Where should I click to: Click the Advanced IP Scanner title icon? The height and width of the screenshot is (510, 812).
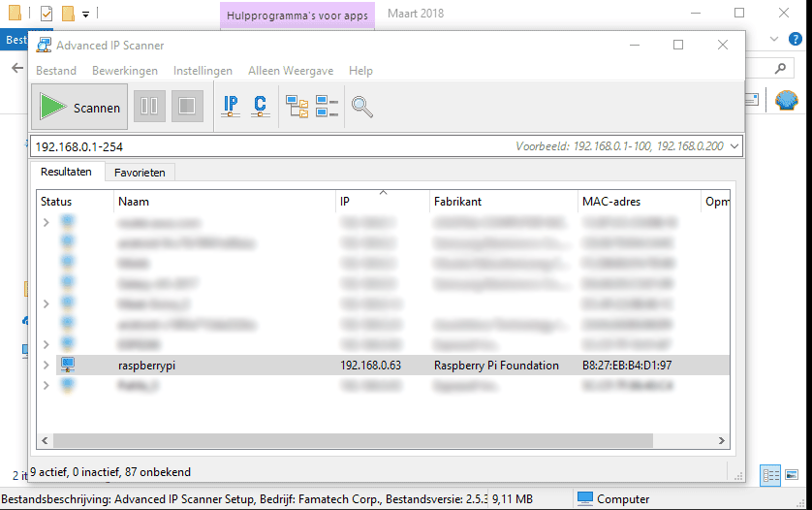click(x=44, y=46)
